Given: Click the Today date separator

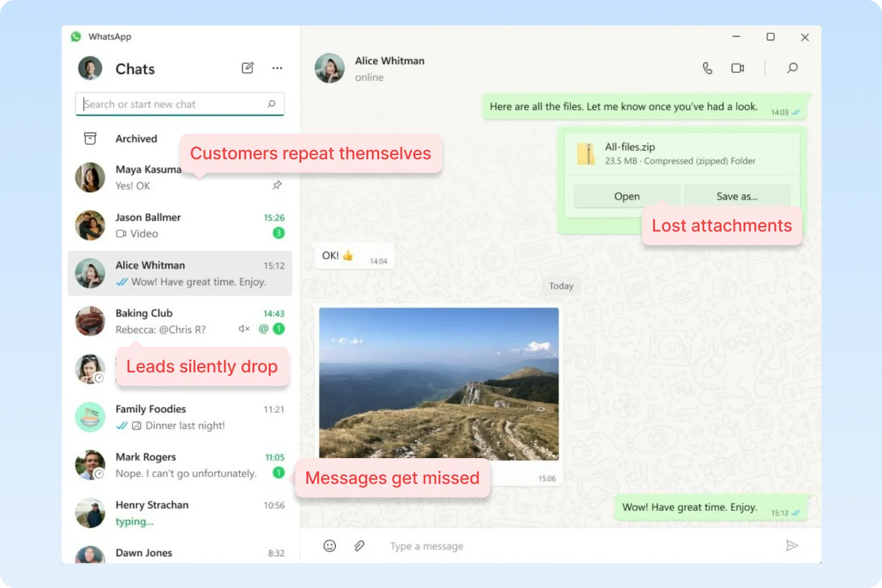Looking at the screenshot, I should 561,286.
